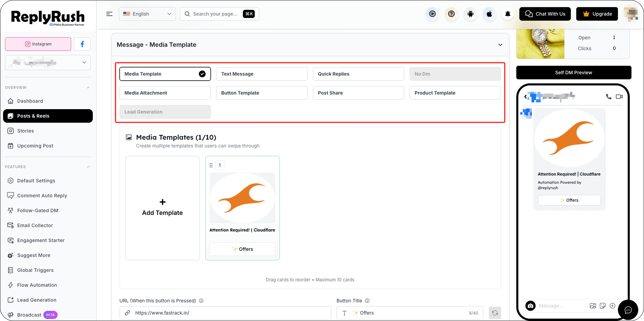This screenshot has height=321, width=644.
Task: Click the camera icon in DM preview
Action: click(531, 306)
